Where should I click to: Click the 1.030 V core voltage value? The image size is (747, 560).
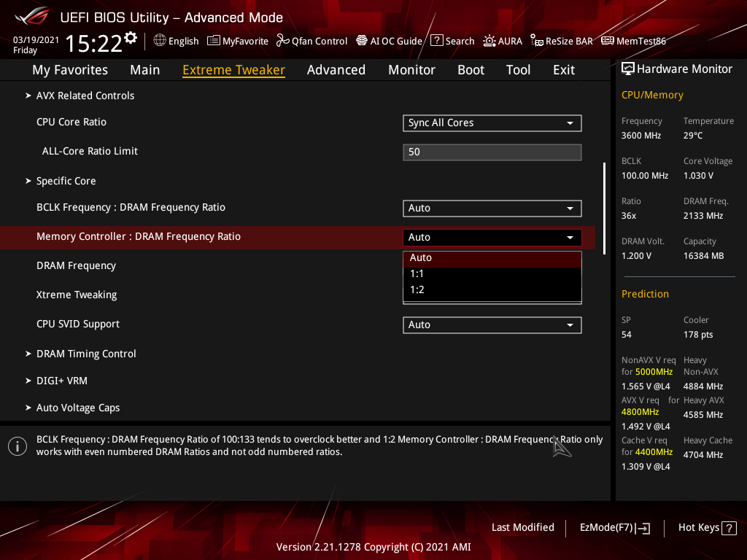click(698, 176)
